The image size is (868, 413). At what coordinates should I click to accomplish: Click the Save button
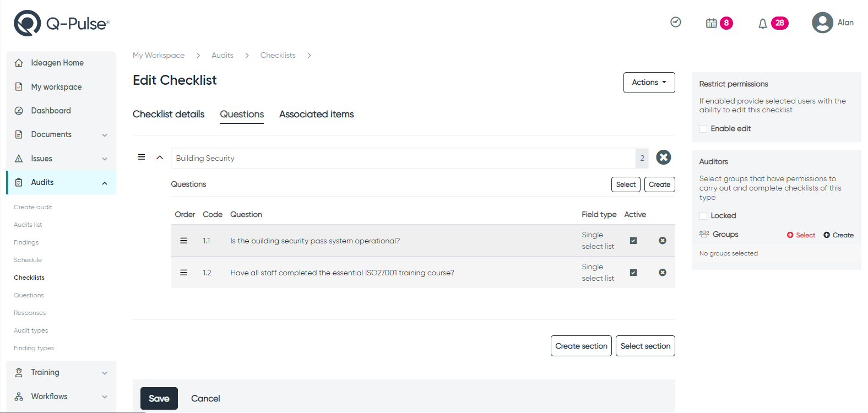pyautogui.click(x=159, y=399)
